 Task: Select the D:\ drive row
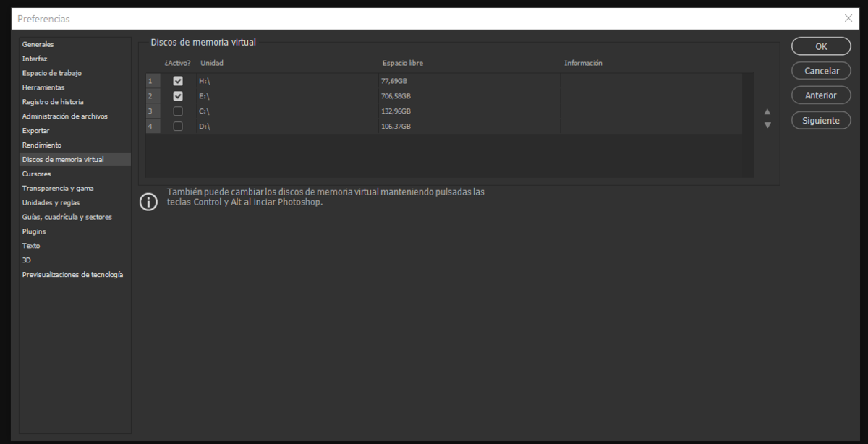click(x=444, y=126)
